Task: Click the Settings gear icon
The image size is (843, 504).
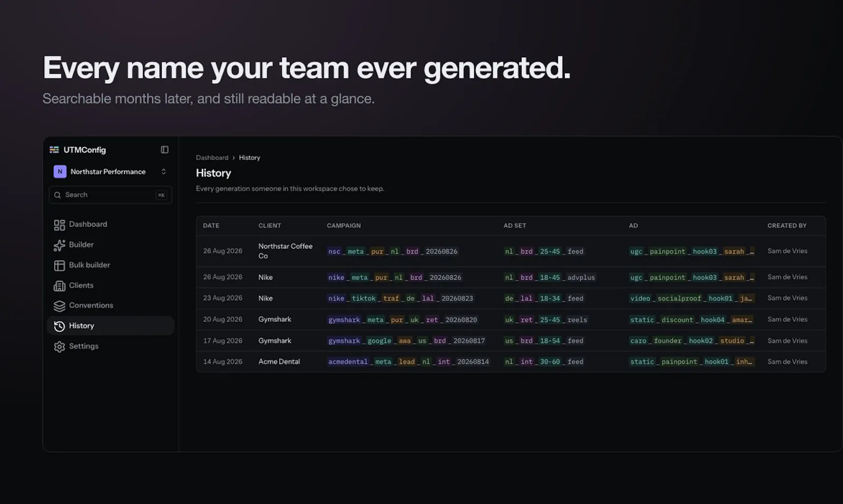Action: (x=60, y=347)
